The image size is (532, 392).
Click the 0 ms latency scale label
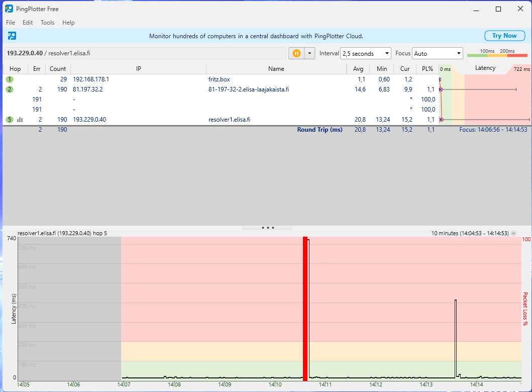(x=445, y=69)
